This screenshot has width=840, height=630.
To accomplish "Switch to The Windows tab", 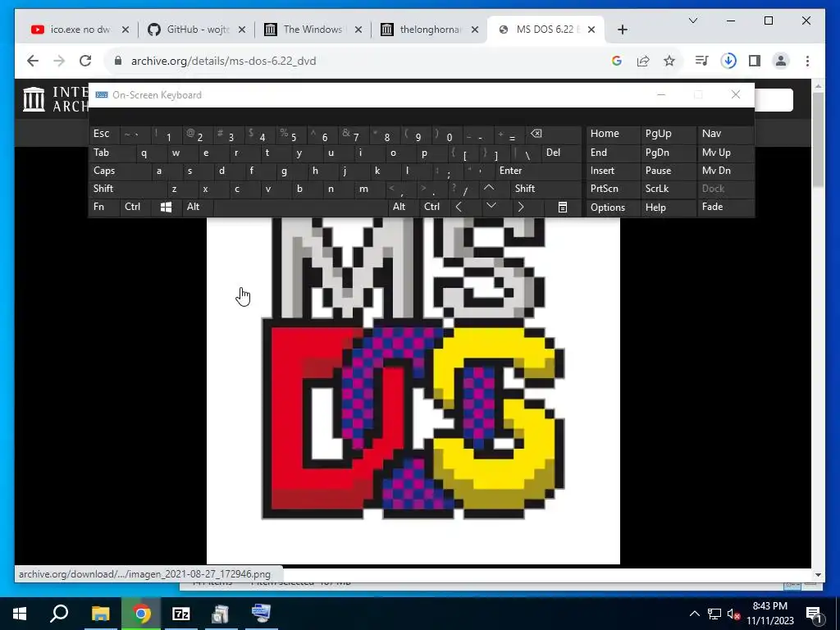I will pos(313,30).
